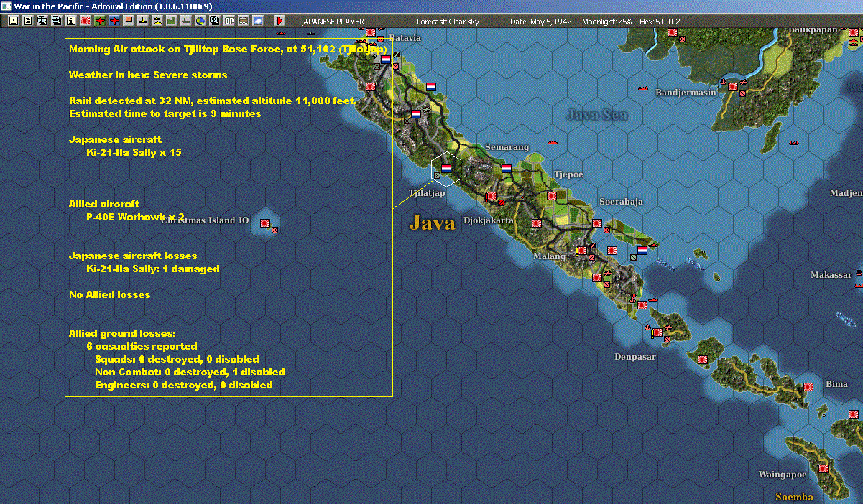Click the "Malang" city label
The height and width of the screenshot is (504, 863).
(550, 256)
